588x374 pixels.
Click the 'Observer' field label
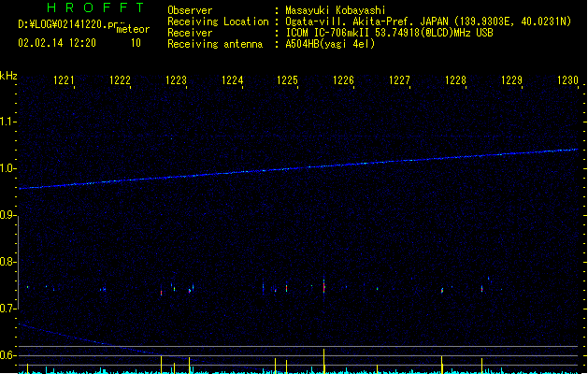[x=190, y=10]
